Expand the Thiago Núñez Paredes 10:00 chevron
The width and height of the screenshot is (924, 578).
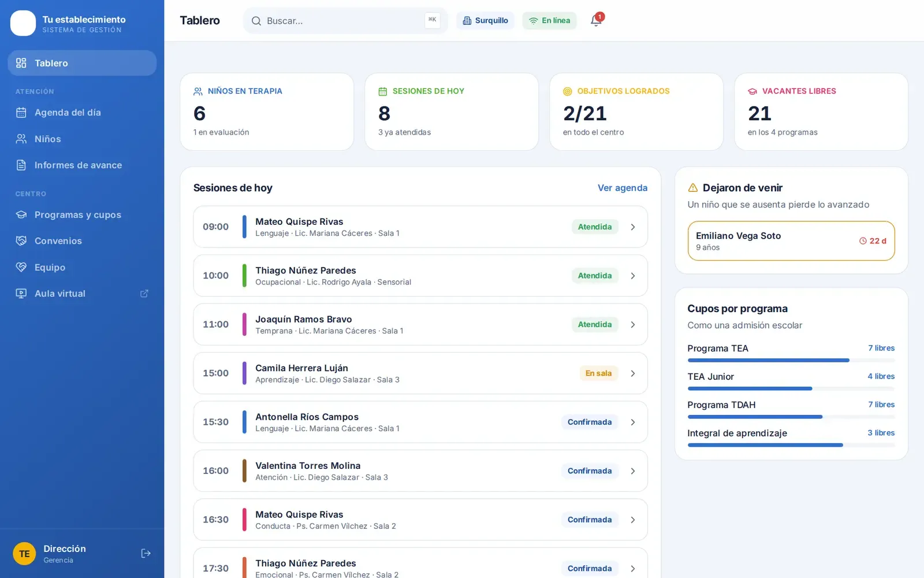[x=633, y=276]
